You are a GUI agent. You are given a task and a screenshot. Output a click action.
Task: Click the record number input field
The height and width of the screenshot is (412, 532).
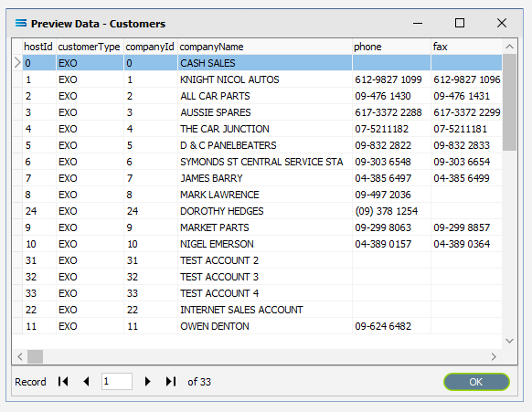pos(117,382)
